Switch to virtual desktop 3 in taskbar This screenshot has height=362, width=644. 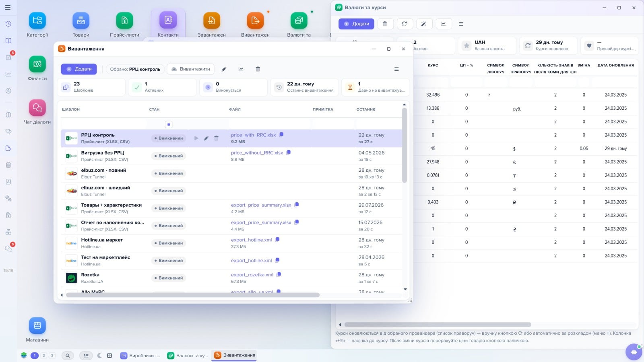coord(52,356)
